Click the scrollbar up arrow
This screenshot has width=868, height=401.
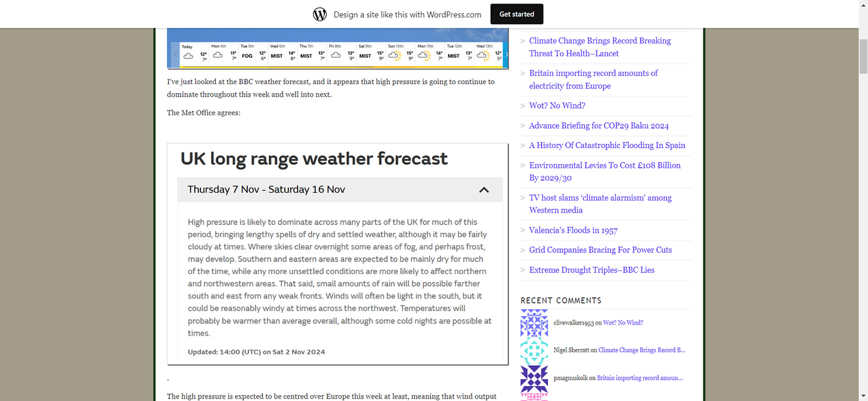[863, 5]
